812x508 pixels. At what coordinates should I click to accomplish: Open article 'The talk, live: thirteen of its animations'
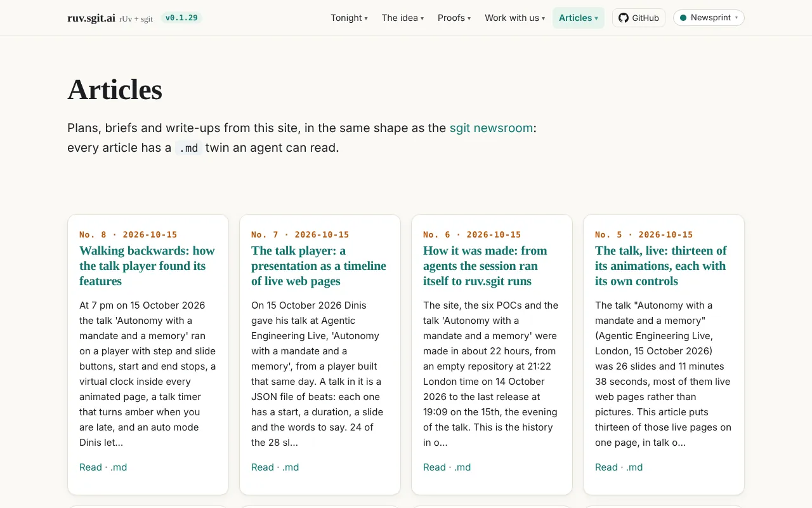tap(661, 266)
